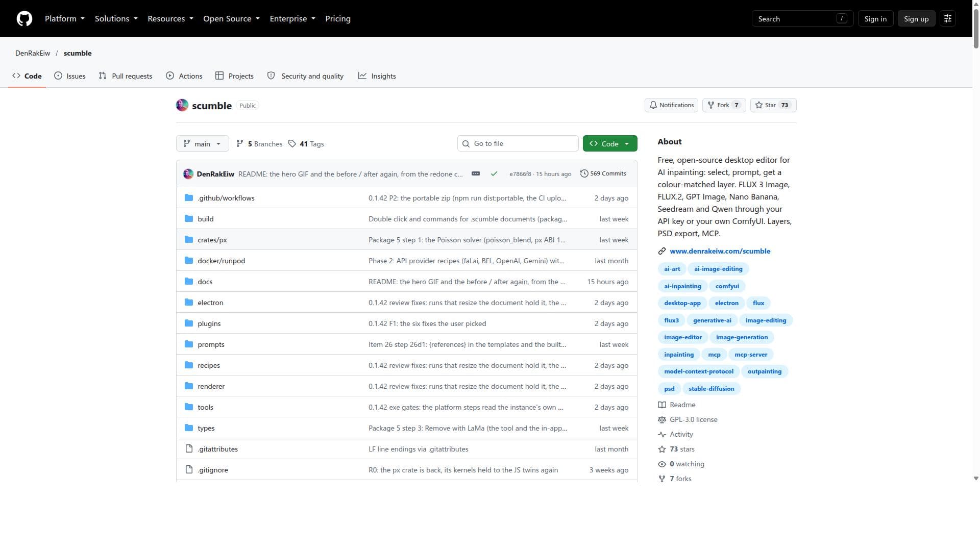
Task: View the green check status of latest commit
Action: coord(494,174)
